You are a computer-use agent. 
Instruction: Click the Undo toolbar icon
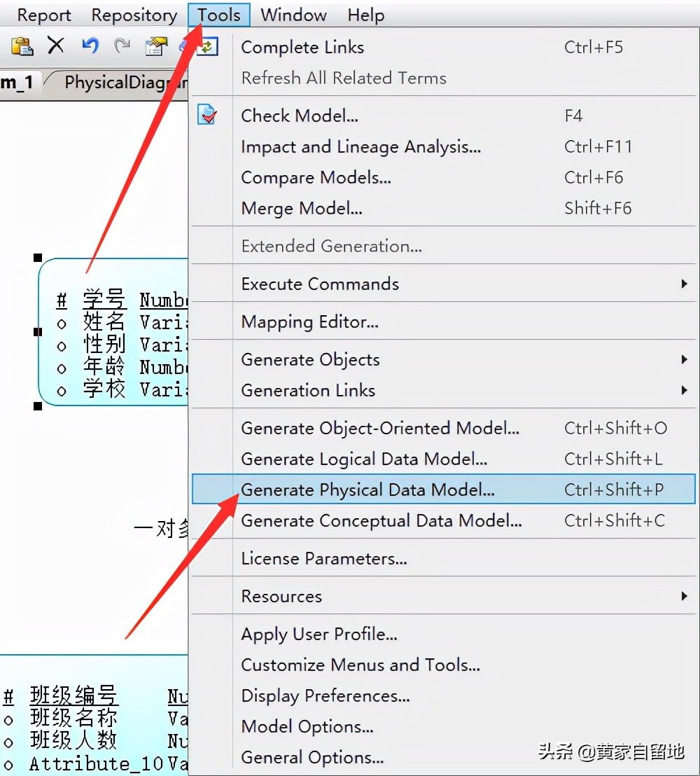click(x=89, y=46)
